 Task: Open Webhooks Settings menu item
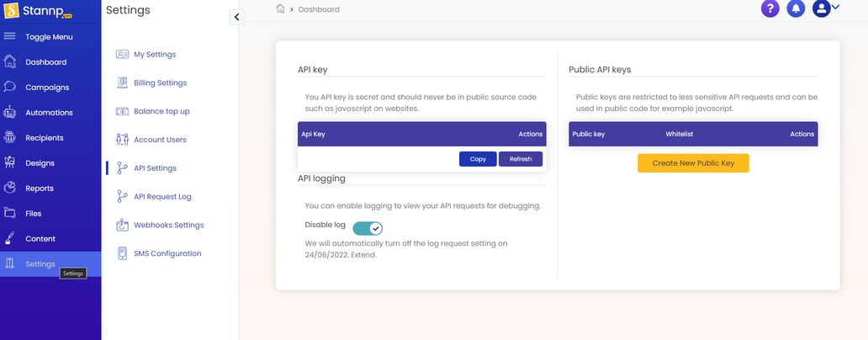tap(168, 225)
